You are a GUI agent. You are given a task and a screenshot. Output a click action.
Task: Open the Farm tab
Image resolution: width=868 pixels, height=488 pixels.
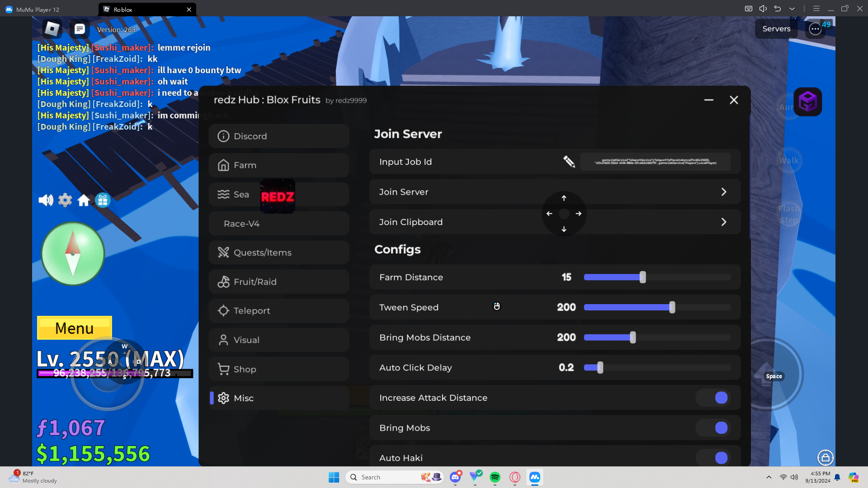pyautogui.click(x=279, y=165)
